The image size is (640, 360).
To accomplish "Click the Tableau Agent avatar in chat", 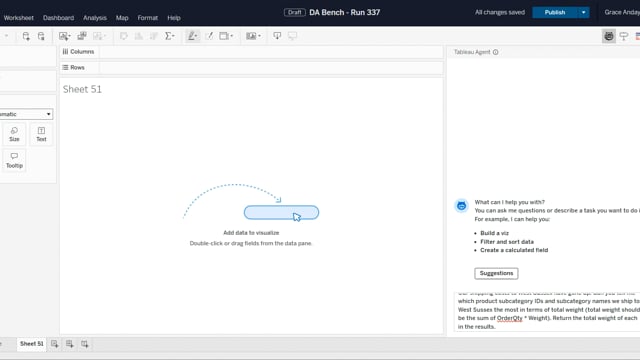I will coord(462,206).
